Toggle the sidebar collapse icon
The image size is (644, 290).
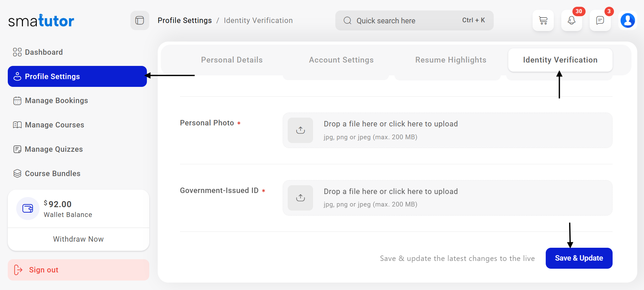[139, 21]
